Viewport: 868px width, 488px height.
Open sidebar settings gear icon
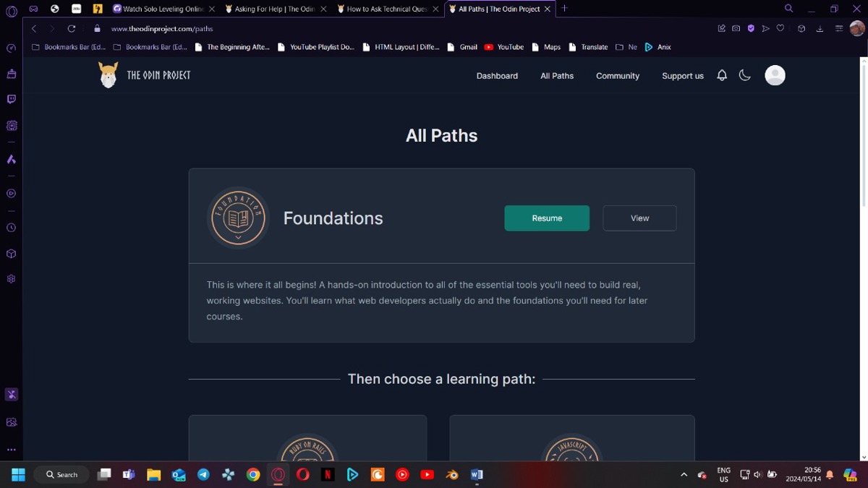click(x=11, y=279)
